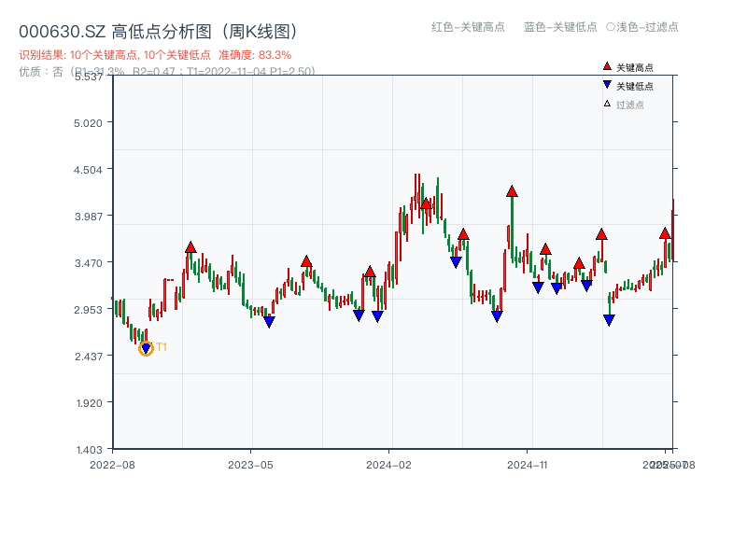Click the 2023-05 x-axis date label
The image size is (747, 560).
click(x=250, y=465)
